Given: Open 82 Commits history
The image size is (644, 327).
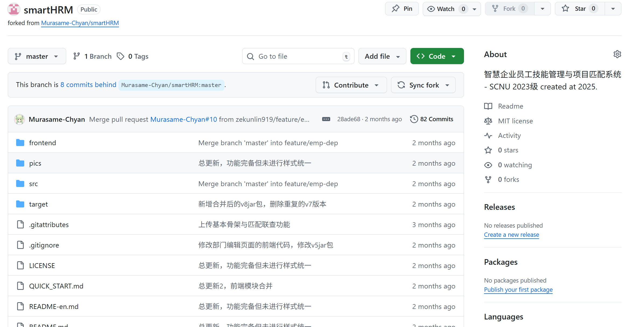Looking at the screenshot, I should pyautogui.click(x=432, y=119).
